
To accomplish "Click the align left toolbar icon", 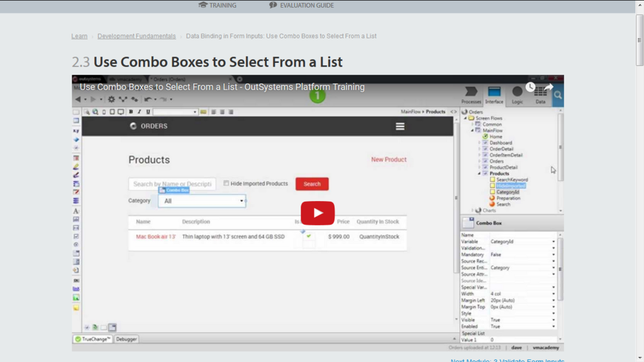I will point(214,112).
